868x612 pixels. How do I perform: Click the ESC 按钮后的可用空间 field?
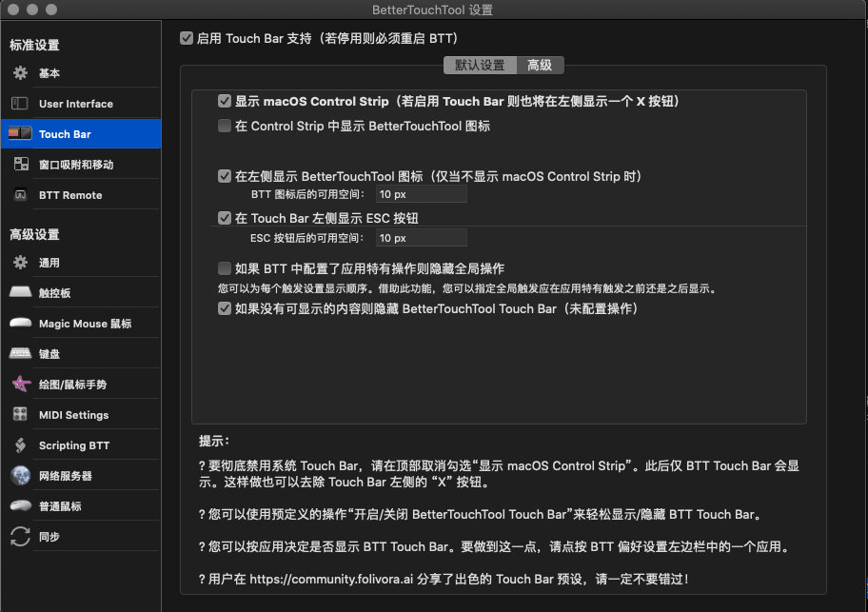pos(421,238)
